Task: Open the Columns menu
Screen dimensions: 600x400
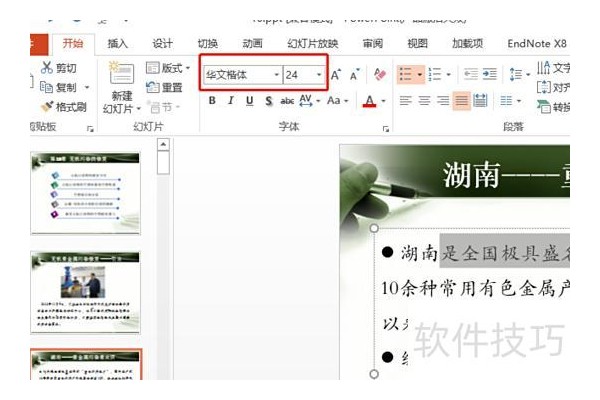Action: 510,101
